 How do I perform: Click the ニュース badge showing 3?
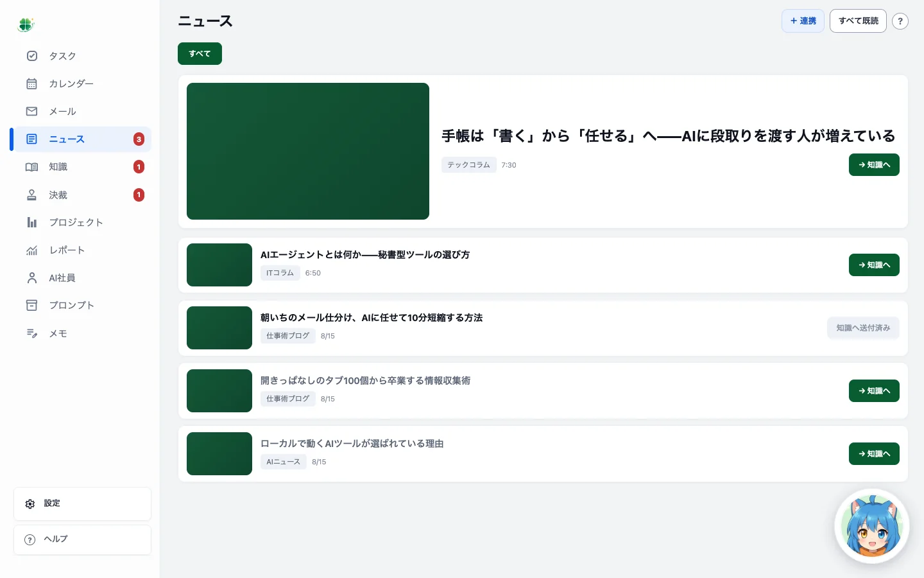(139, 139)
